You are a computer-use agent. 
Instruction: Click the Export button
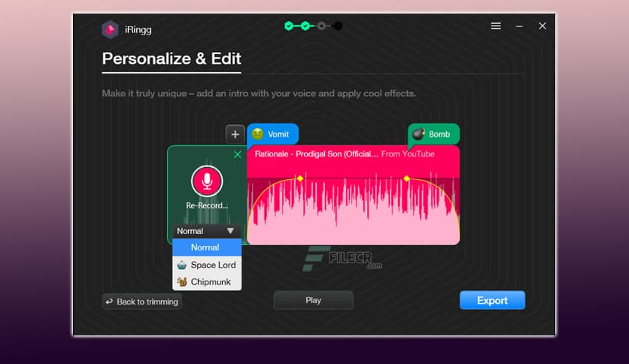click(x=492, y=300)
